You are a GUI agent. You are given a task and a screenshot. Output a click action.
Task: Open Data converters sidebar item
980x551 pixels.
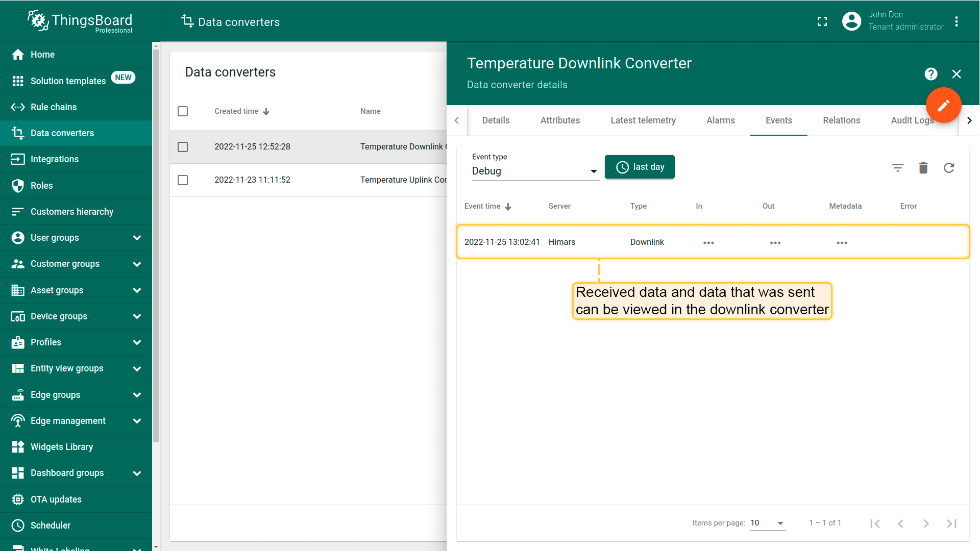76,133
